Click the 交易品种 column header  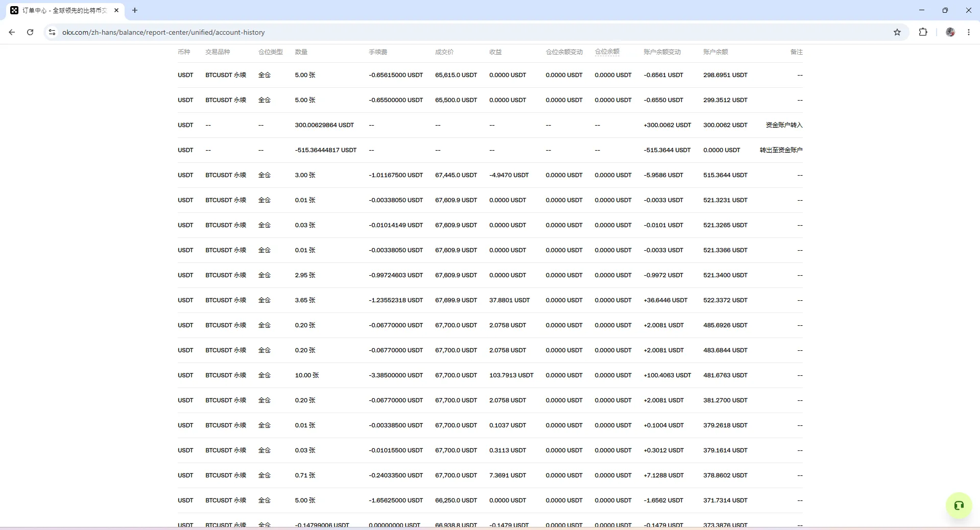(x=218, y=52)
